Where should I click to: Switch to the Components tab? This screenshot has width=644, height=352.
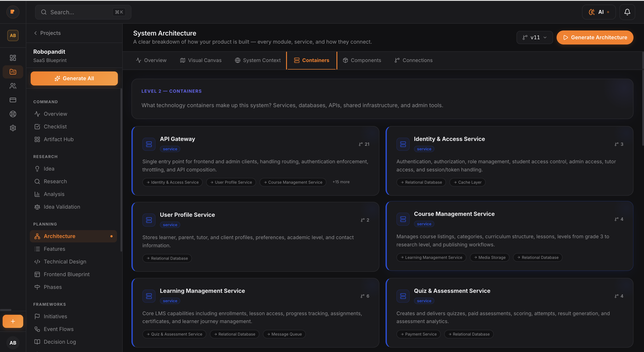[362, 60]
